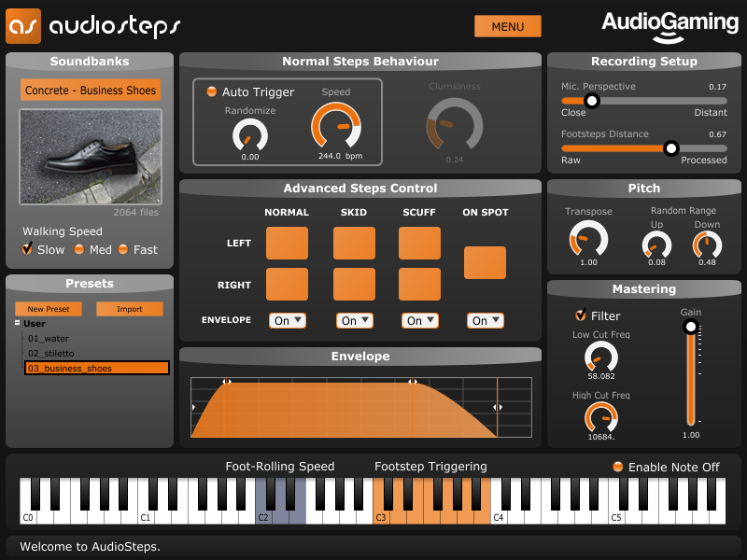This screenshot has width=747, height=560.
Task: Click the C1 piano key
Action: click(x=146, y=517)
